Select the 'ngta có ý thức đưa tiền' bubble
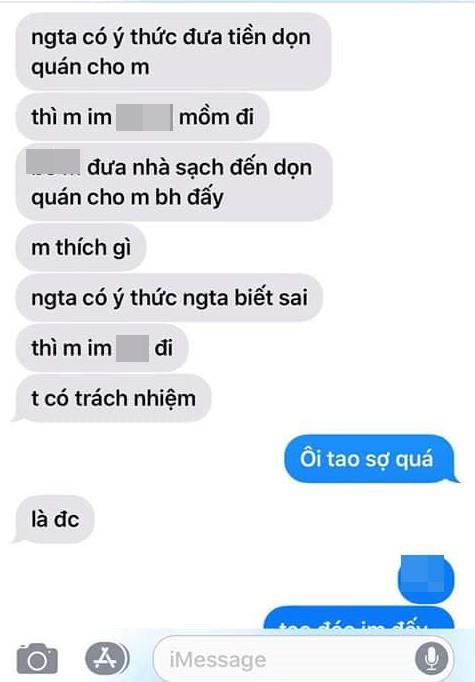475x682 pixels. pyautogui.click(x=173, y=51)
